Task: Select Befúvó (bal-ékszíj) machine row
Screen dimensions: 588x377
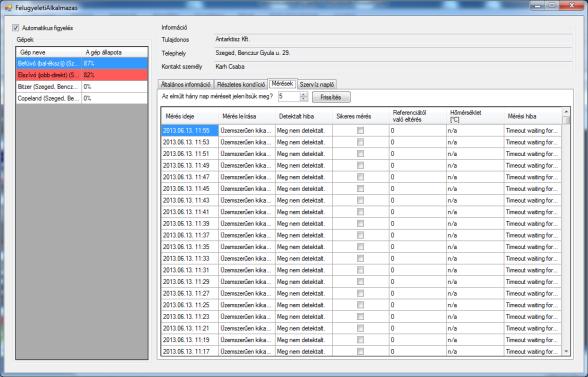Action: tap(82, 63)
